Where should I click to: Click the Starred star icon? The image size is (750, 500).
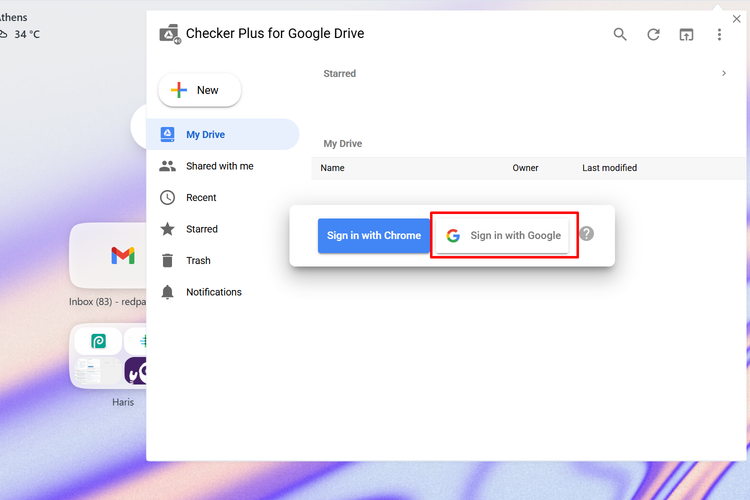pos(167,229)
